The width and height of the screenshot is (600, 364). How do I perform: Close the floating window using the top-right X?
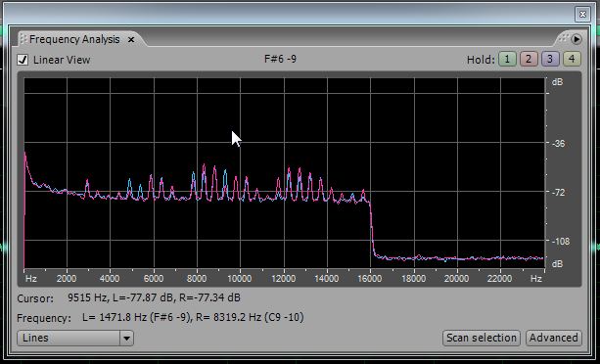pos(582,15)
